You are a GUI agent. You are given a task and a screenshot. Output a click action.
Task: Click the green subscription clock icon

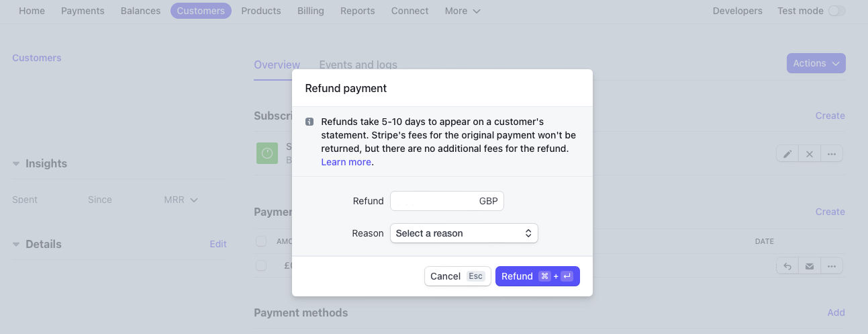[267, 153]
